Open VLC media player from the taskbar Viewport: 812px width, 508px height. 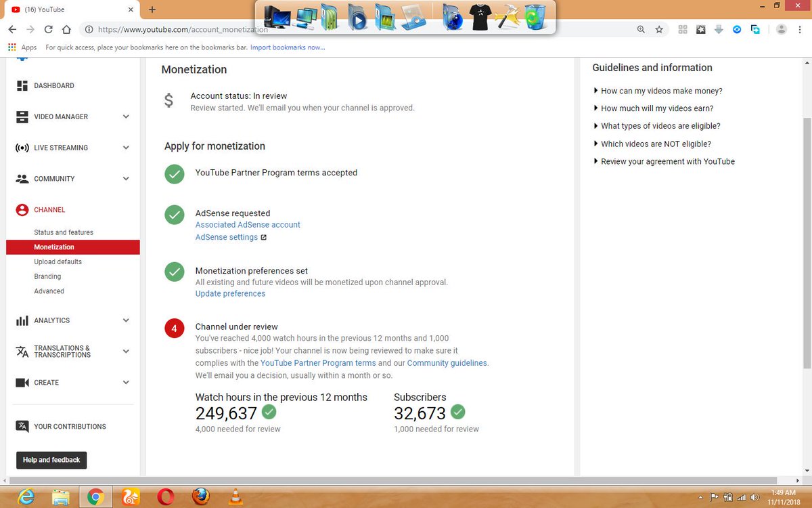tap(235, 497)
